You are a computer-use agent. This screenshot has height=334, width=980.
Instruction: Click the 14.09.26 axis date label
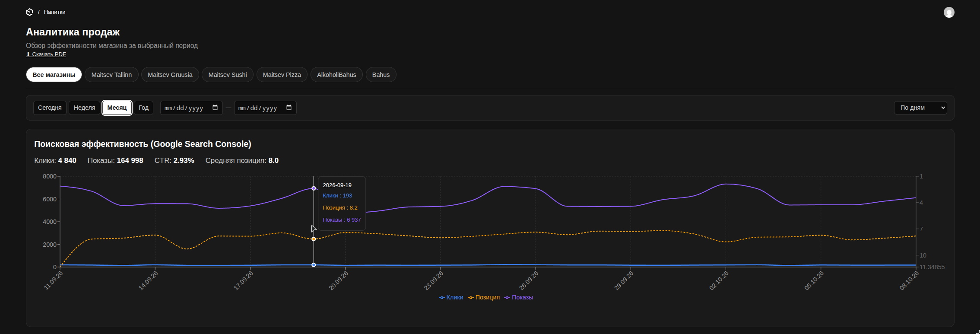point(149,281)
